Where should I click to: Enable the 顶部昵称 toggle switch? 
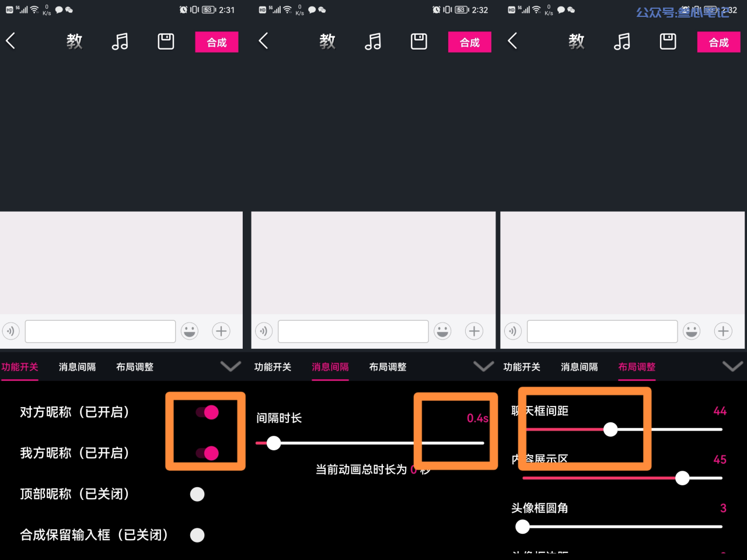(x=197, y=494)
